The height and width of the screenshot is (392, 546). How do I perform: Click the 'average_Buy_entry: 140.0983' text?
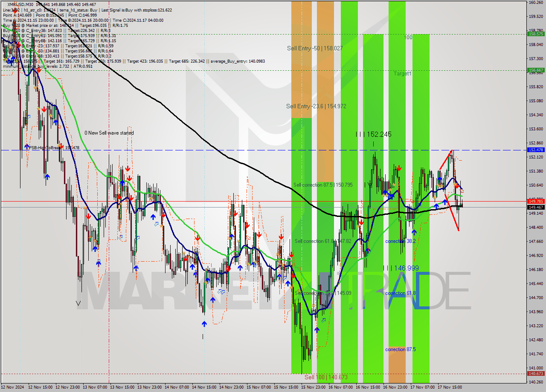(238, 61)
